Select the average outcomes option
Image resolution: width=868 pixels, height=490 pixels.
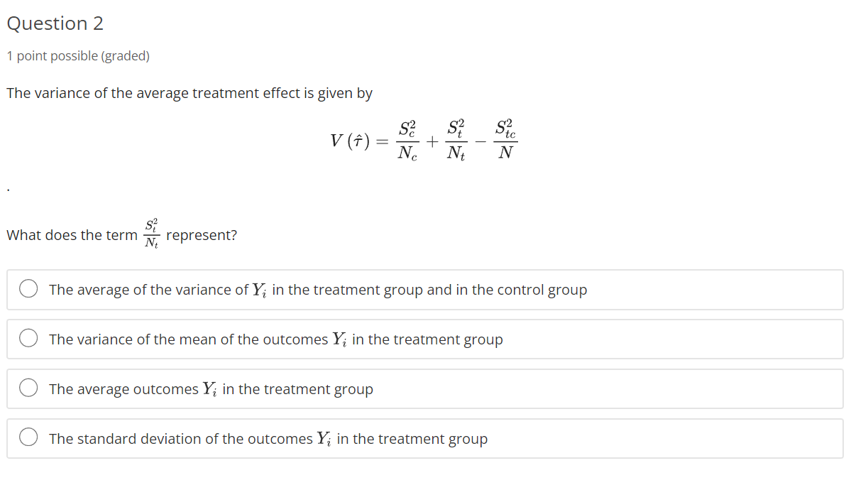click(x=28, y=388)
